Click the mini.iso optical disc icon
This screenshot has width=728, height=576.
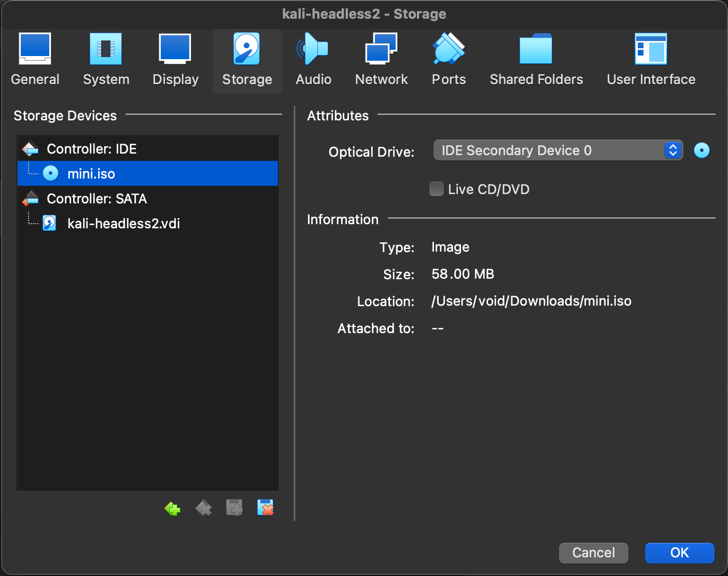[x=50, y=173]
